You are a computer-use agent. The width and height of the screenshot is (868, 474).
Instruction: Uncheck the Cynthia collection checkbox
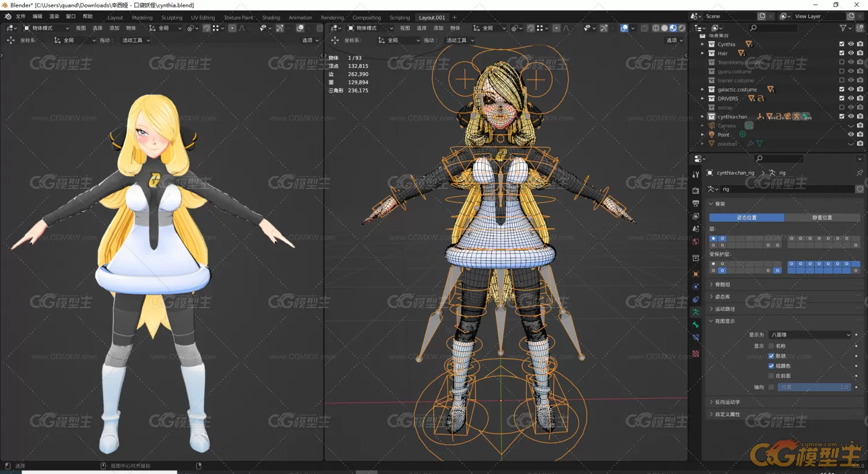tap(842, 44)
